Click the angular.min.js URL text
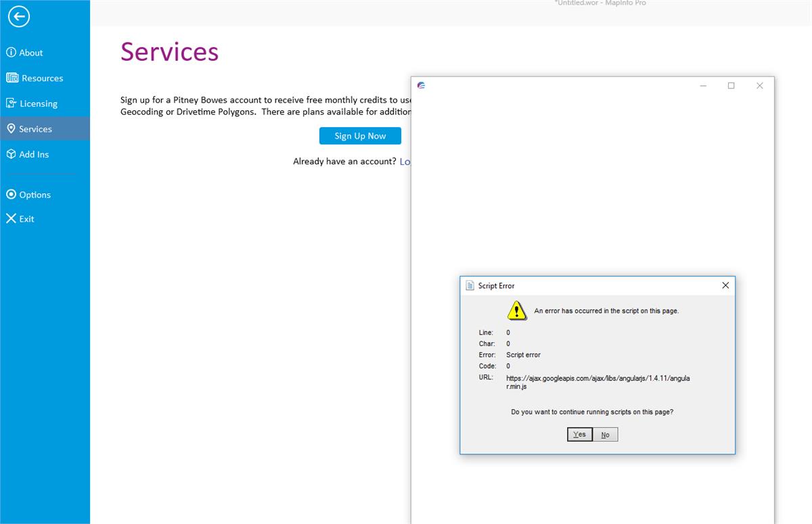812x524 pixels. point(598,382)
